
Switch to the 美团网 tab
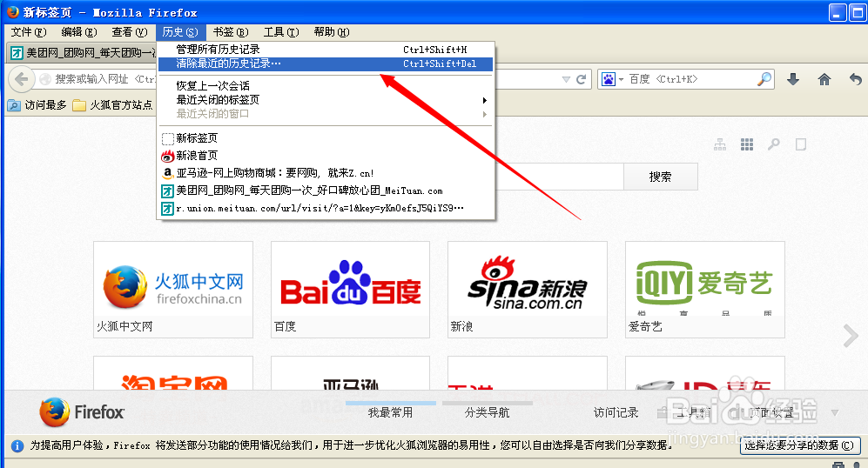coord(82,52)
